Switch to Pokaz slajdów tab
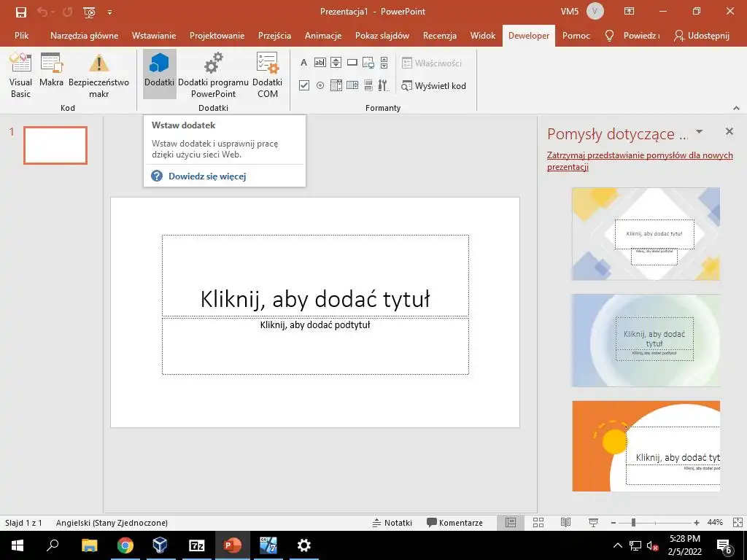Screen dimensions: 747x560 [x=382, y=35]
